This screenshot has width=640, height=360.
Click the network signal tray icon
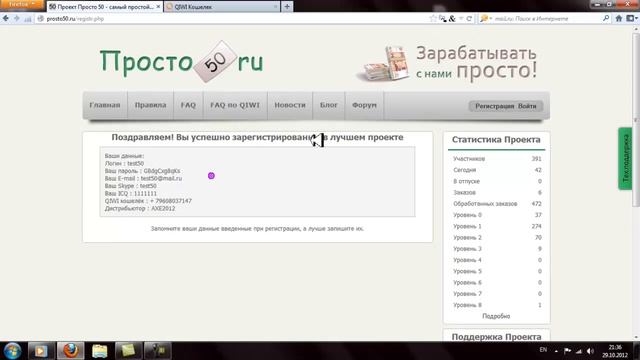[579, 351]
